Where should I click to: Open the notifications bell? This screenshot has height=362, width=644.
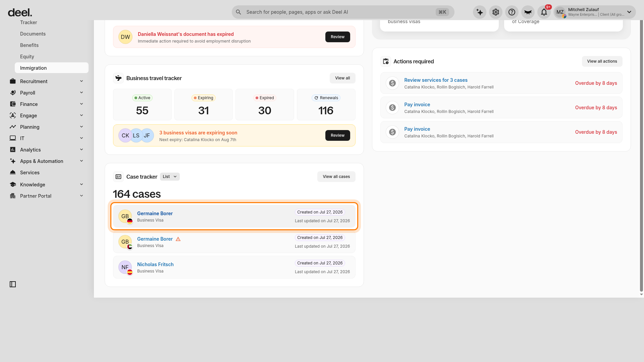coord(544,12)
